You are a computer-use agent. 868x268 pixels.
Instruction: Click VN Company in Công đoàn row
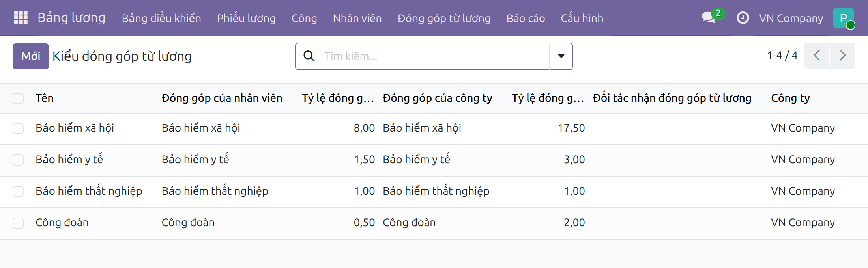tap(803, 223)
